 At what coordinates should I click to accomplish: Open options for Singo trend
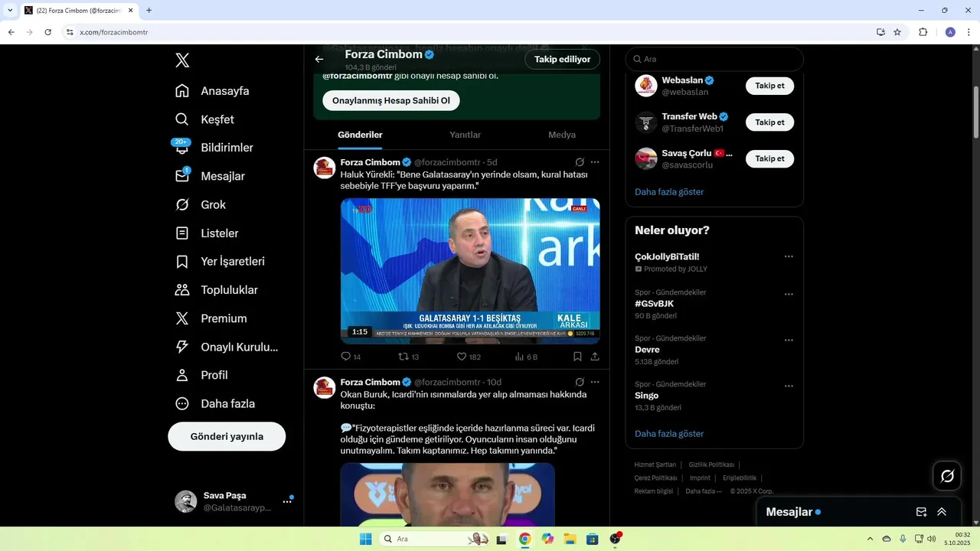[x=789, y=386]
